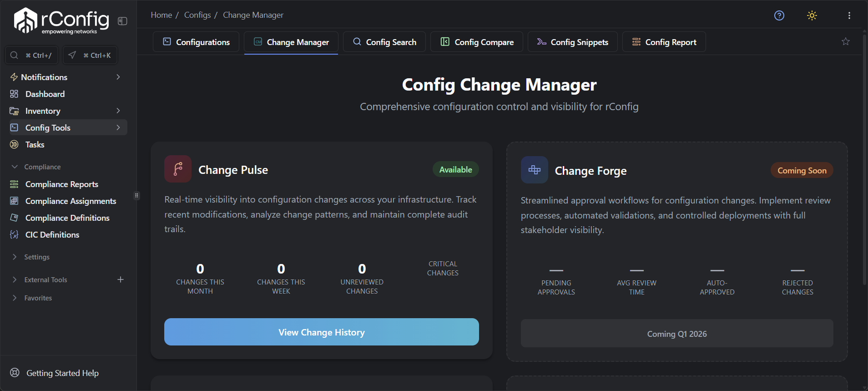
Task: Go to the Config Snippets tab
Action: click(x=573, y=42)
